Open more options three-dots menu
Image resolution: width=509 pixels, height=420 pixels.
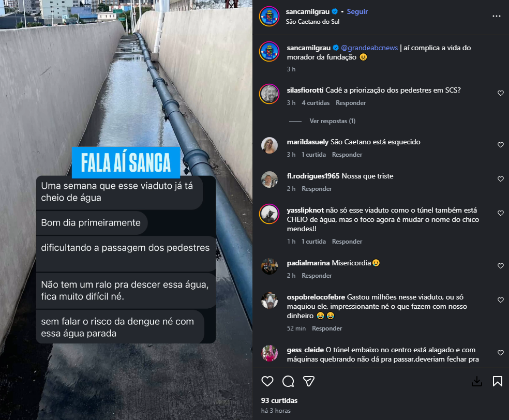pos(497,16)
